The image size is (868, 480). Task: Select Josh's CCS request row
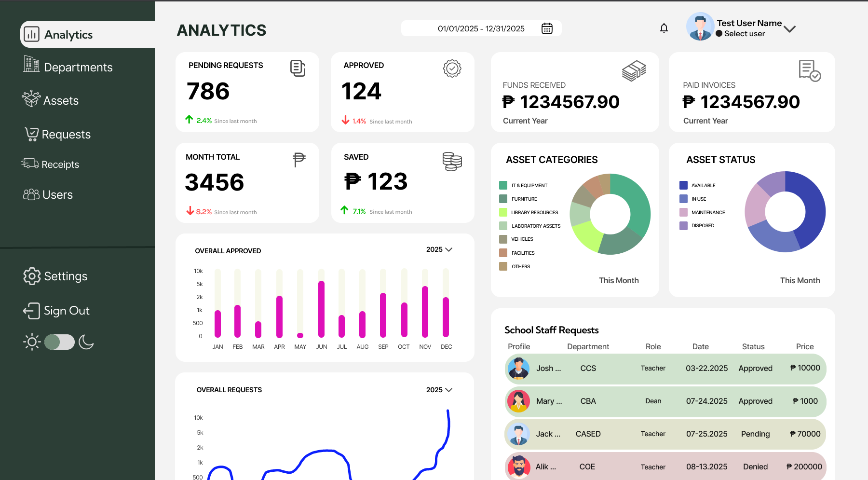click(x=665, y=369)
